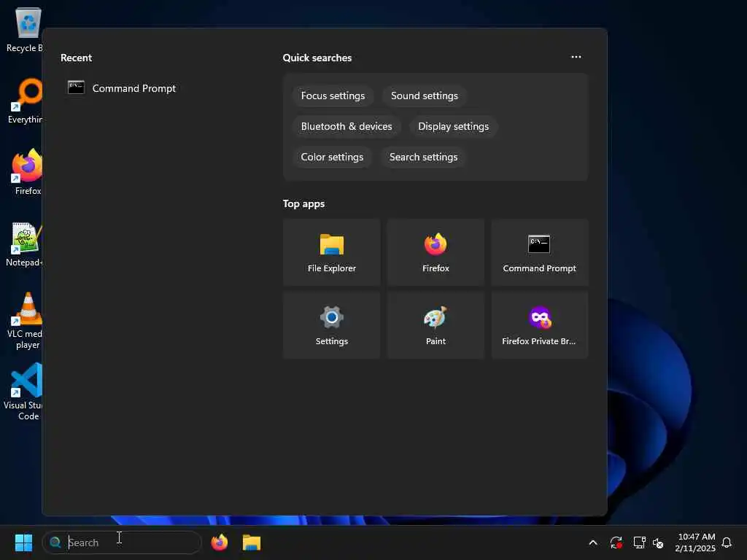Select the Everything desktop shortcut
The width and height of the screenshot is (747, 560).
(x=26, y=101)
